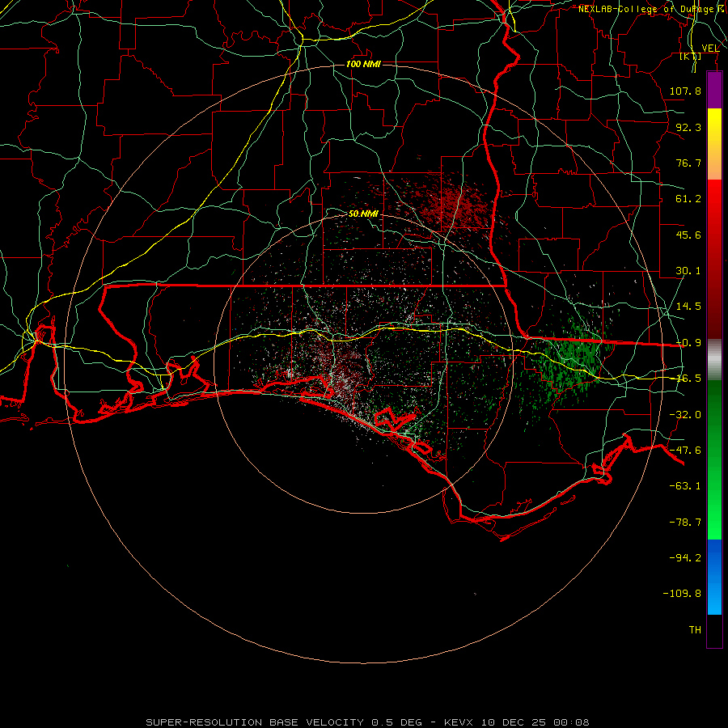Viewport: 728px width, 728px height.
Task: Click the Super-Resolution Base Velocity caption line
Action: pyautogui.click(x=368, y=722)
